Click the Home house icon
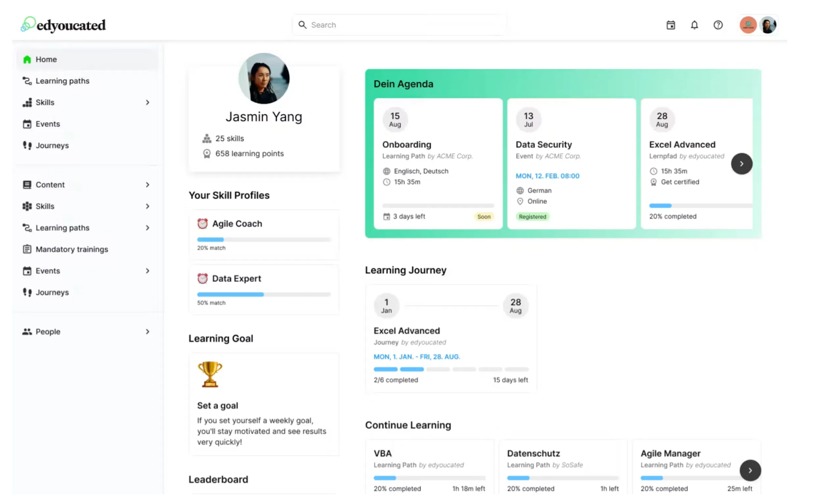The height and width of the screenshot is (504, 819). 27,59
